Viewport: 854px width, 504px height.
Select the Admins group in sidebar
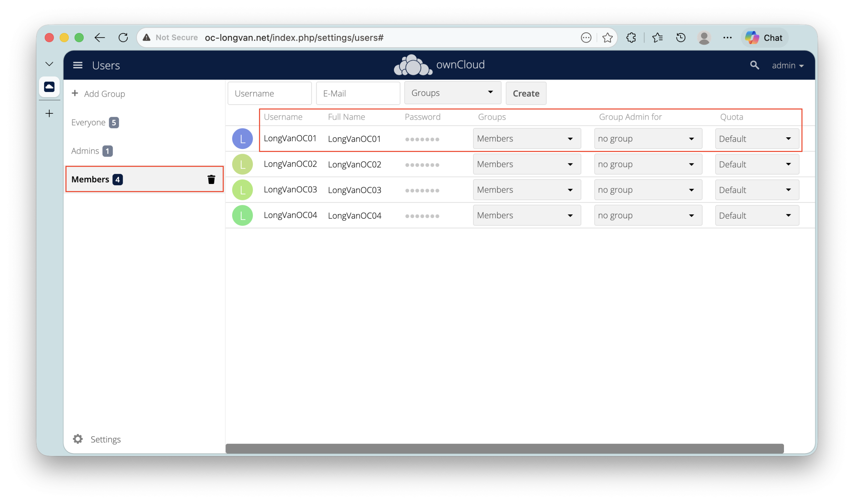[x=85, y=151]
